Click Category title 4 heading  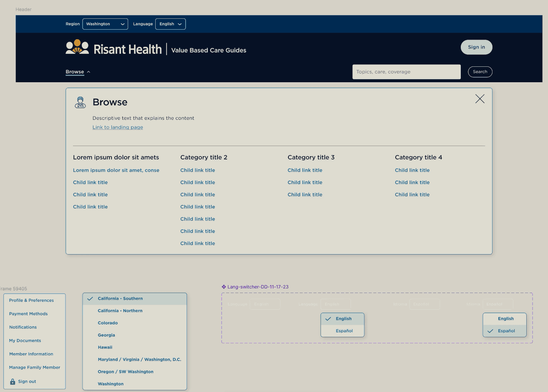click(419, 157)
